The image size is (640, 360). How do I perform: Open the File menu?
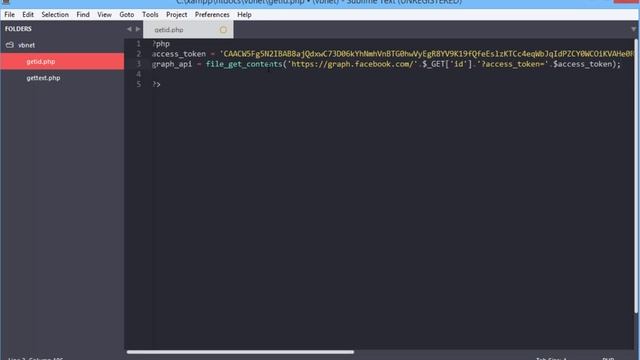tap(9, 15)
